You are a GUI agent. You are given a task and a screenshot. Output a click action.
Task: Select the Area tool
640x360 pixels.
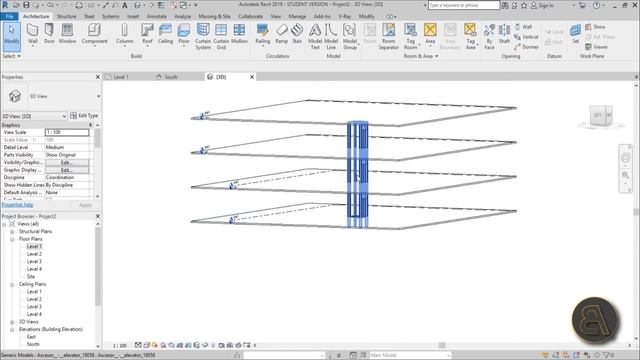click(x=430, y=34)
